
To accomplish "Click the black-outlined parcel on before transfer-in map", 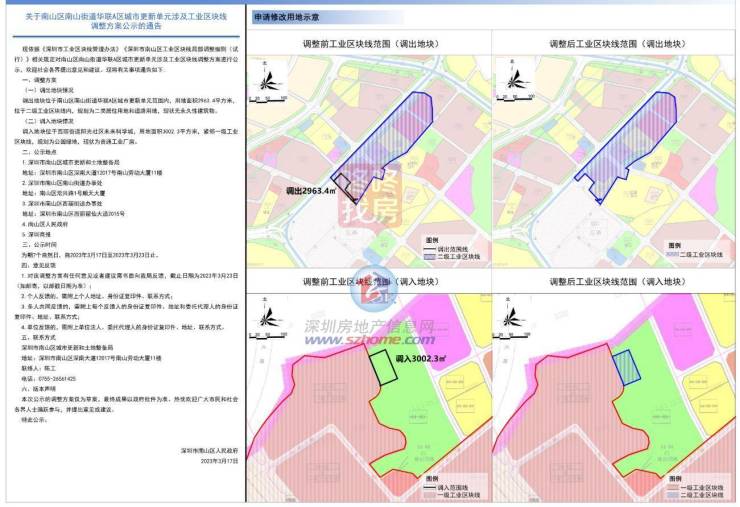I will tap(382, 368).
